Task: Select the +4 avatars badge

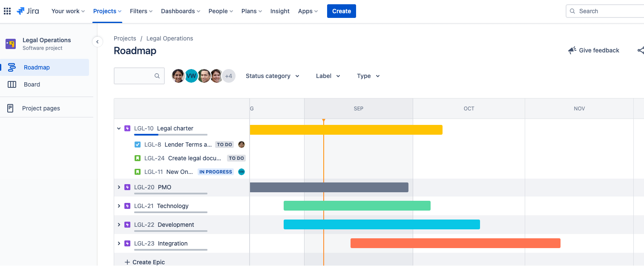Action: [x=229, y=76]
